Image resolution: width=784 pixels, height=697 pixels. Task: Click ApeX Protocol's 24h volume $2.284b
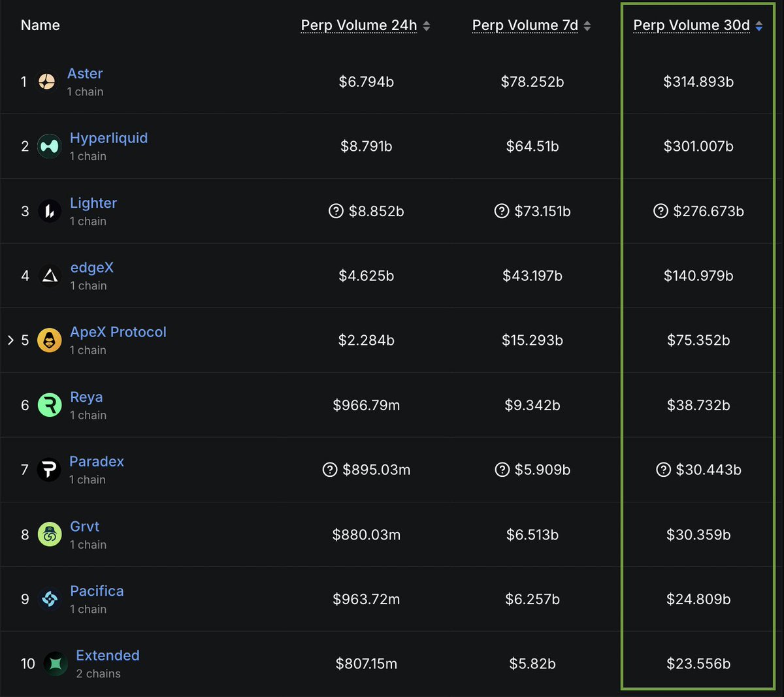pyautogui.click(x=367, y=340)
